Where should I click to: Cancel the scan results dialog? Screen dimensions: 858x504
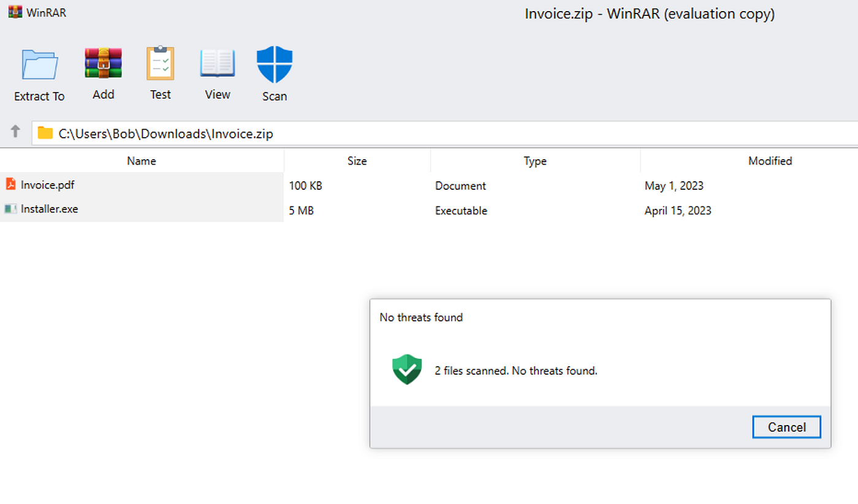[786, 427]
